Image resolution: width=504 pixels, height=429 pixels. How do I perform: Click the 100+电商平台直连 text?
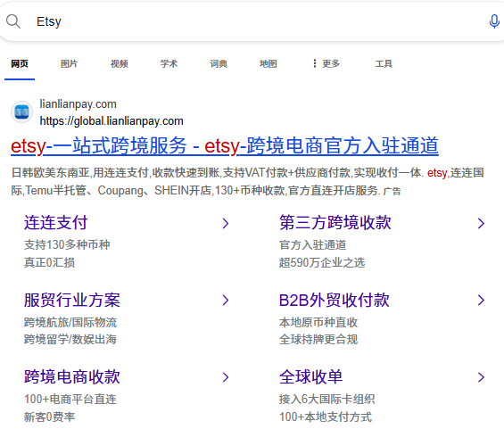(x=70, y=399)
